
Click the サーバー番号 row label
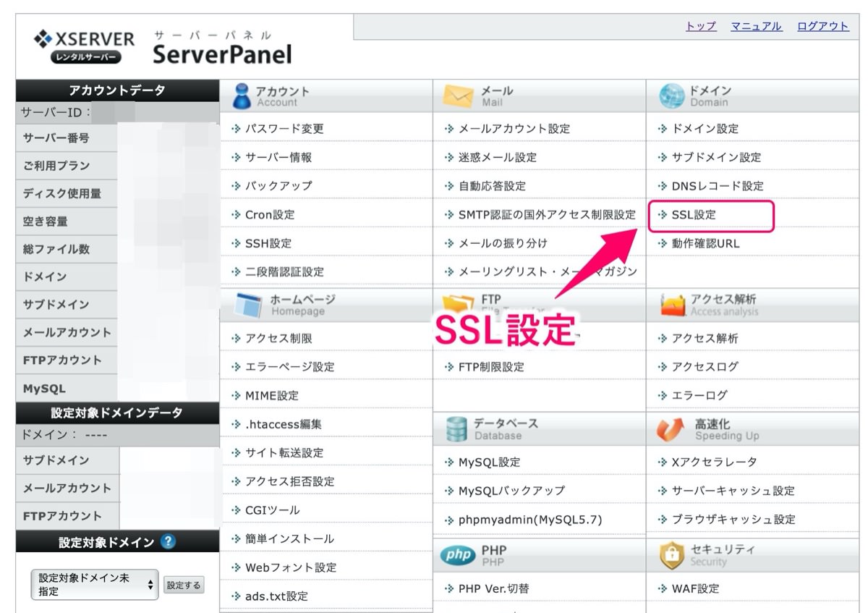tap(56, 138)
